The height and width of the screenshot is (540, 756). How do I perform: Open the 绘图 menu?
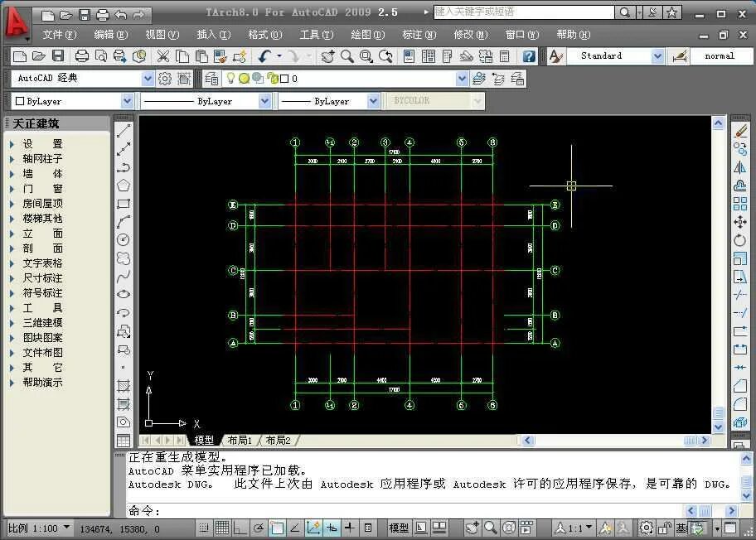(x=367, y=35)
